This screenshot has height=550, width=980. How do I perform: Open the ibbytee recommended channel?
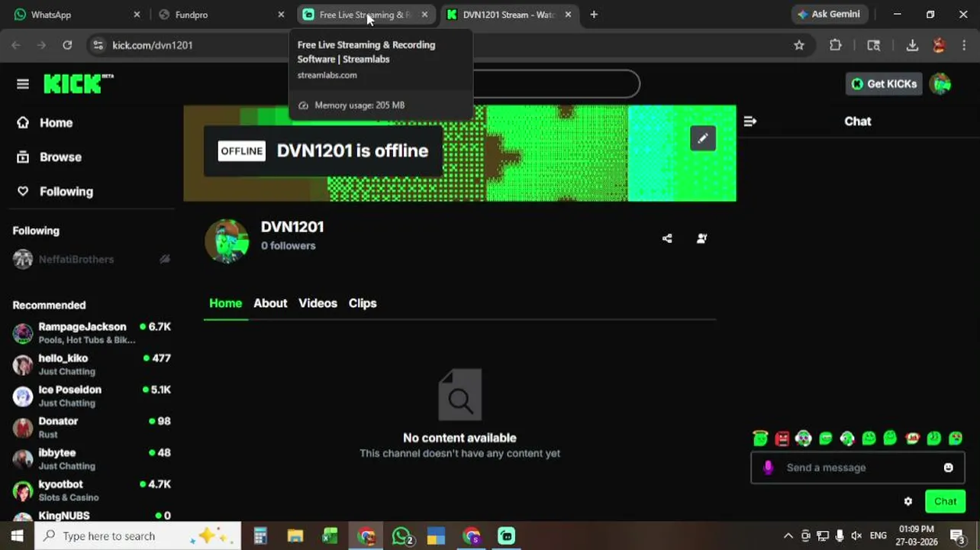point(92,459)
